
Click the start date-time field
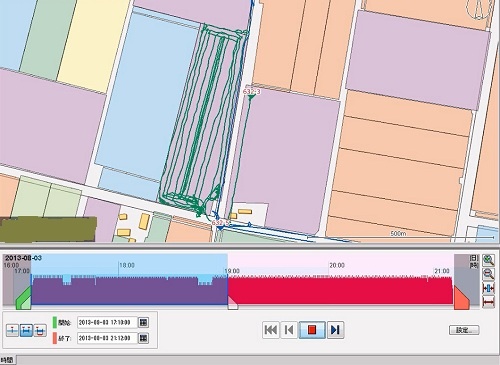tap(107, 322)
